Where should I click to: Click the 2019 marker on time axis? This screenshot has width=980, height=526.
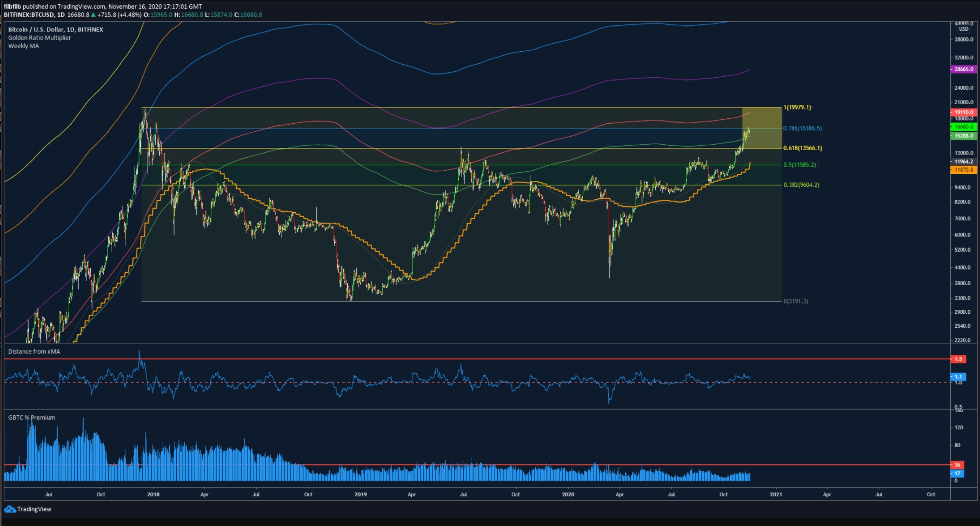click(361, 494)
